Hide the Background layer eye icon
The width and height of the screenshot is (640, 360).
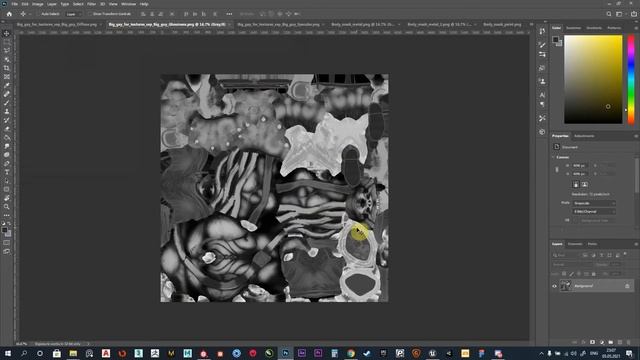(554, 286)
